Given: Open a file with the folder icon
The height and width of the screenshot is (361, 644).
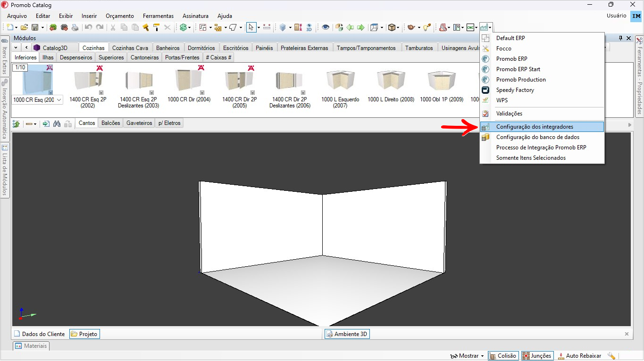Looking at the screenshot, I should pos(24,27).
